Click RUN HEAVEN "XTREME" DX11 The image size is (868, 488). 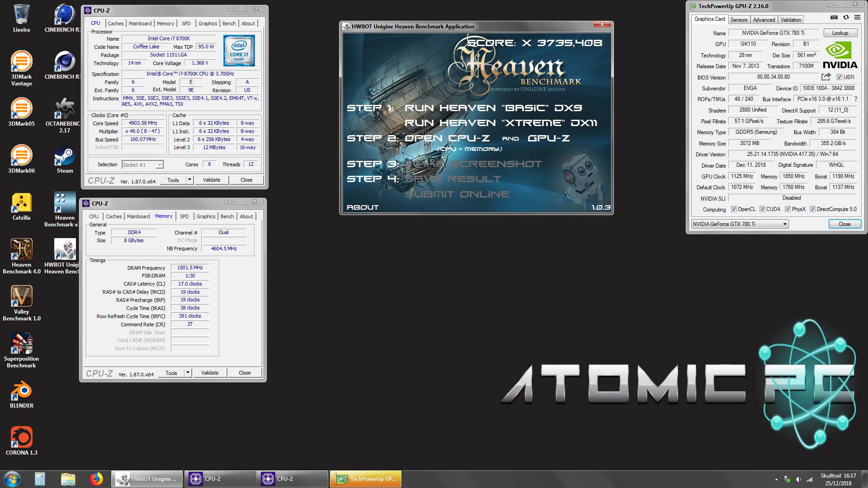tap(500, 123)
